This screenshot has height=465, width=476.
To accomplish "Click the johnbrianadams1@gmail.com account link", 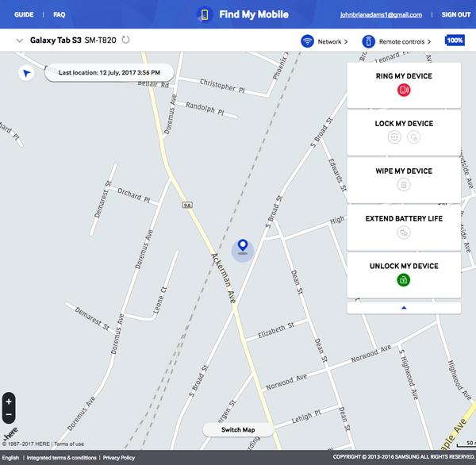I will point(381,15).
